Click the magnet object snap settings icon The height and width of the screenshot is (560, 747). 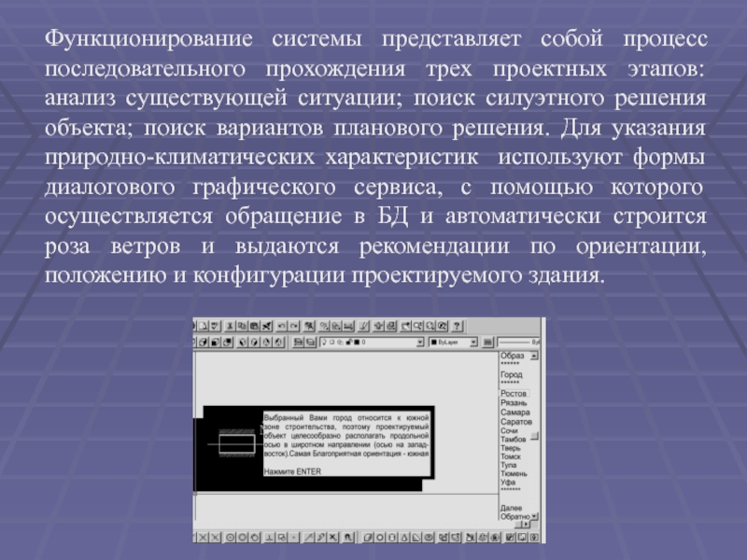point(347,538)
